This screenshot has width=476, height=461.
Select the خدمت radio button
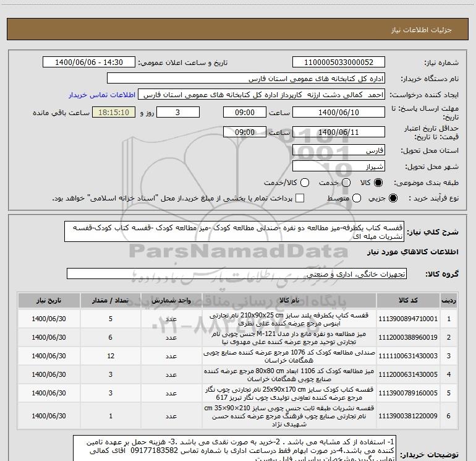pyautogui.click(x=346, y=183)
